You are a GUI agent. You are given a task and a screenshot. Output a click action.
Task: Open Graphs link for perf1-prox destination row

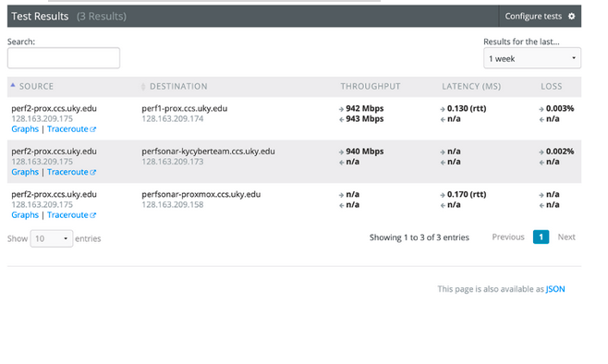[25, 129]
